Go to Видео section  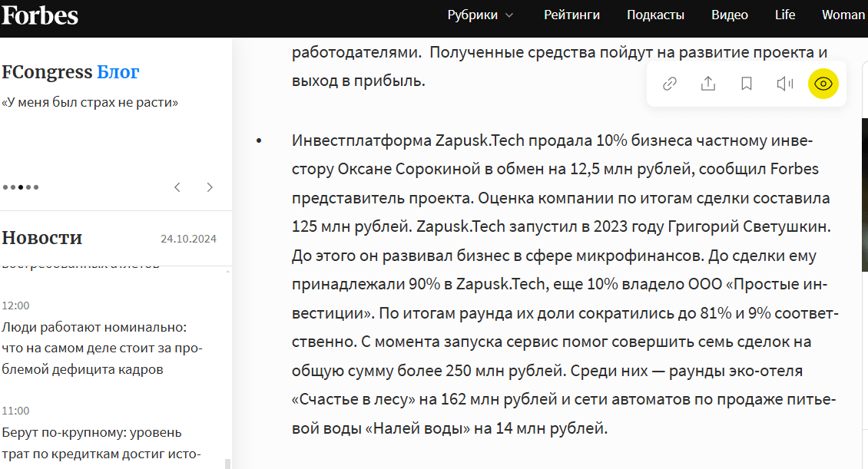tap(730, 15)
